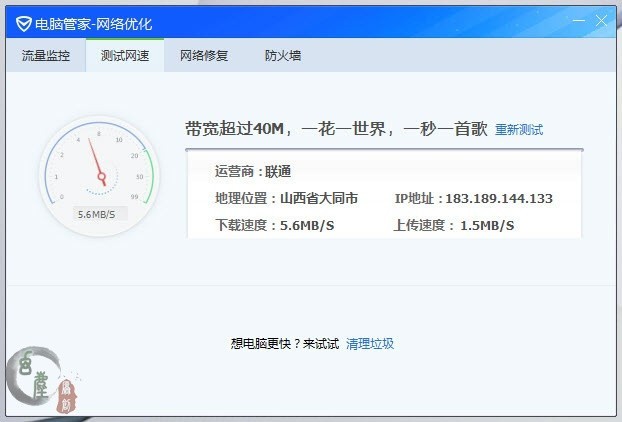The image size is (622, 422).
Task: Switch to the 流量监控 tab
Action: pyautogui.click(x=46, y=56)
